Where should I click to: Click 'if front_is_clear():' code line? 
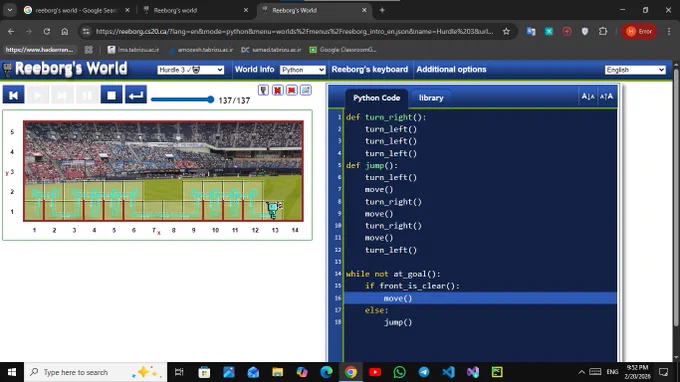pos(412,286)
